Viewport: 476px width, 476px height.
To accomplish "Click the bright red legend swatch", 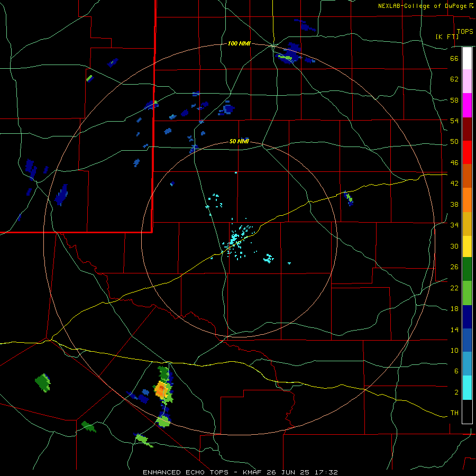I will (467, 152).
